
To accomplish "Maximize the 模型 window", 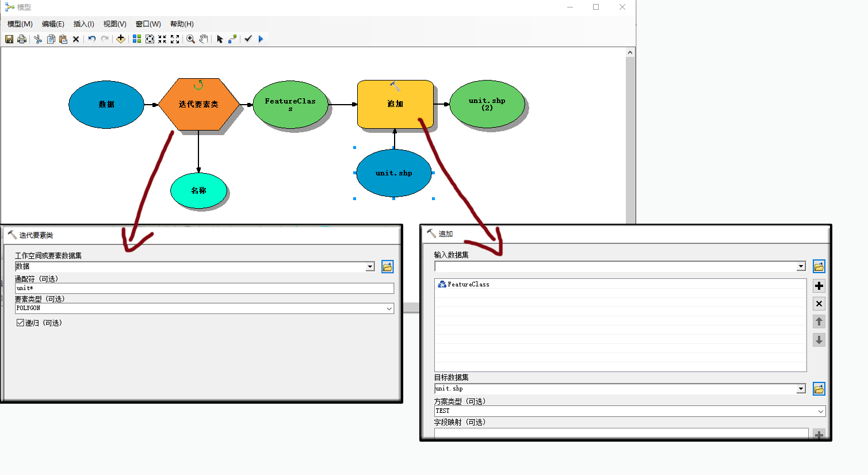I will click(x=596, y=7).
